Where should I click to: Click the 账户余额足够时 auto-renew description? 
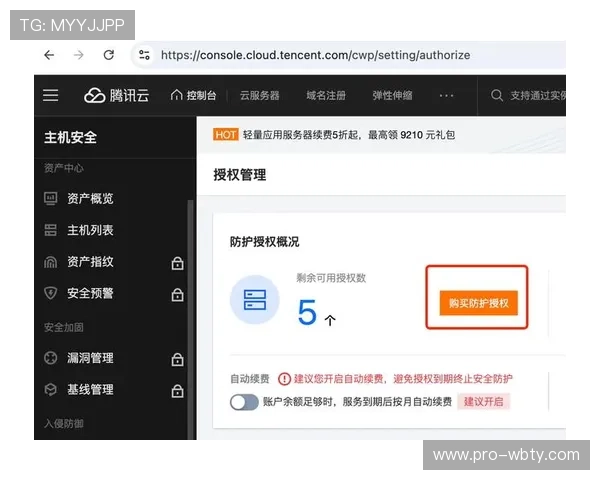[x=357, y=402]
